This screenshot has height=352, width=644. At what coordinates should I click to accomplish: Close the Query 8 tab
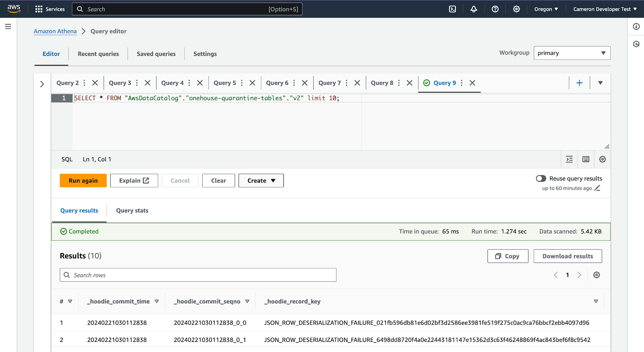[409, 83]
